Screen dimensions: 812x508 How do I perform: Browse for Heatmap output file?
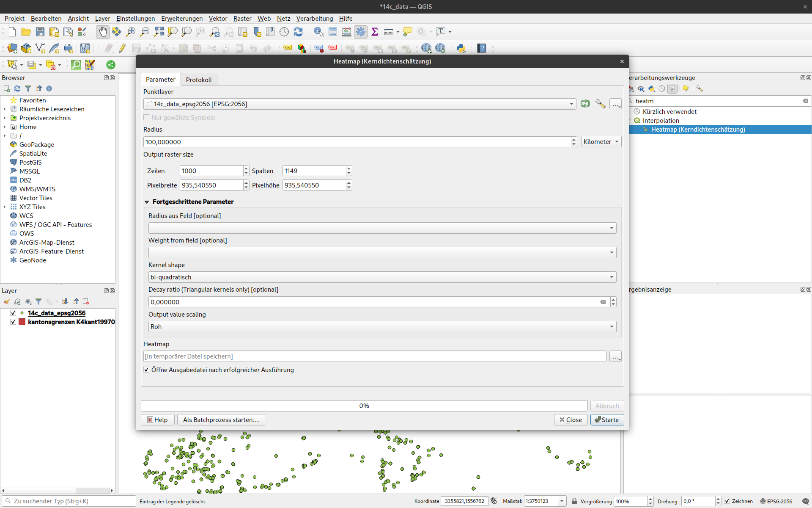[616, 357]
